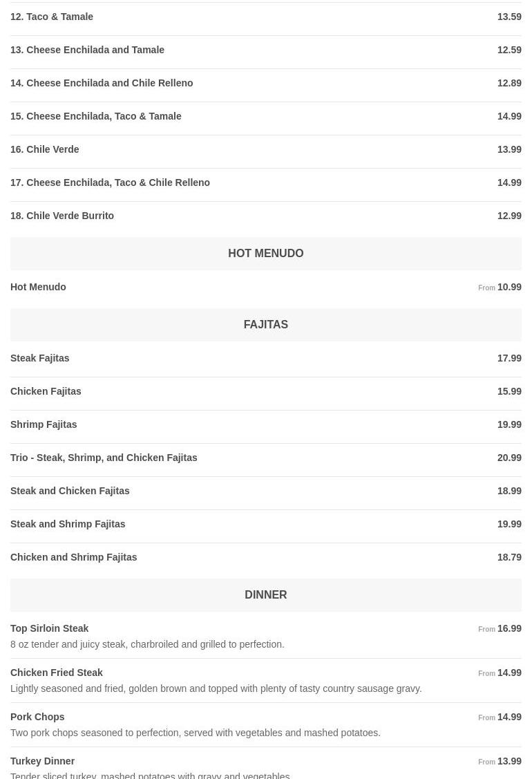Choose 13. Cheese Enchilada and Tamale
532x779 pixels.
(87, 50)
